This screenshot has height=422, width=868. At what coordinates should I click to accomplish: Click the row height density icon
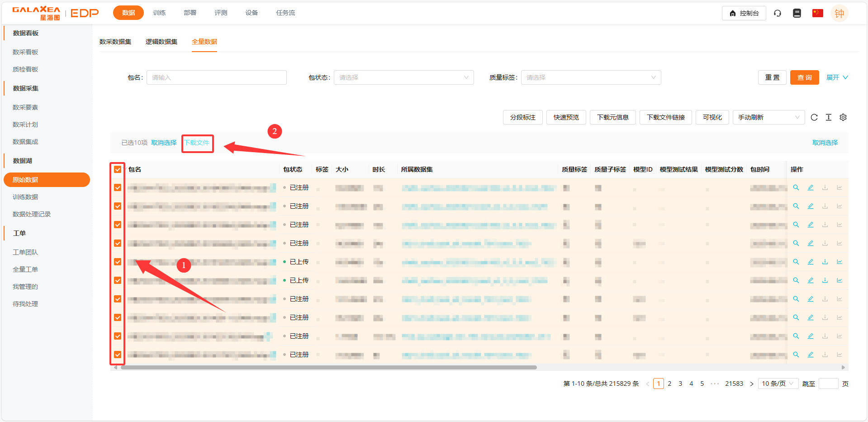(x=829, y=117)
